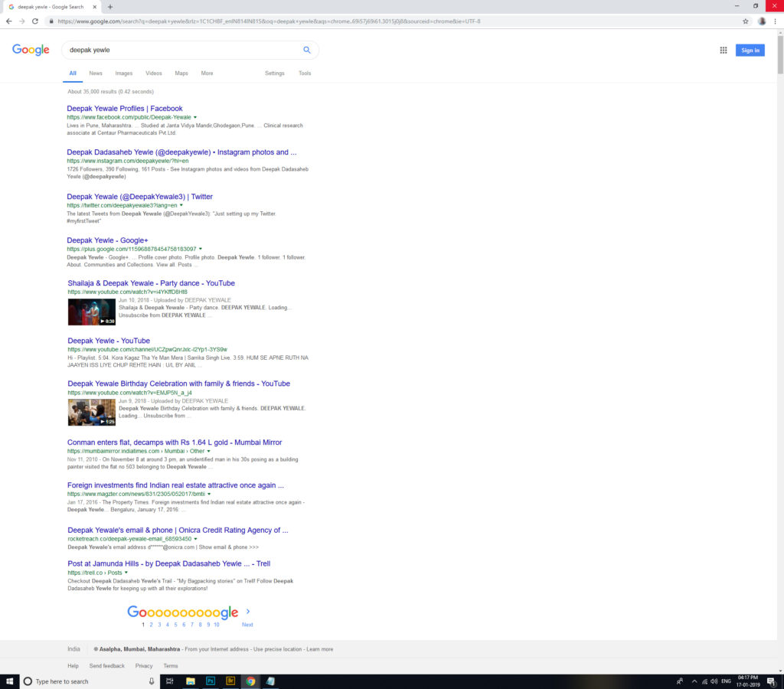
Task: Go to results page 2
Action: click(151, 625)
